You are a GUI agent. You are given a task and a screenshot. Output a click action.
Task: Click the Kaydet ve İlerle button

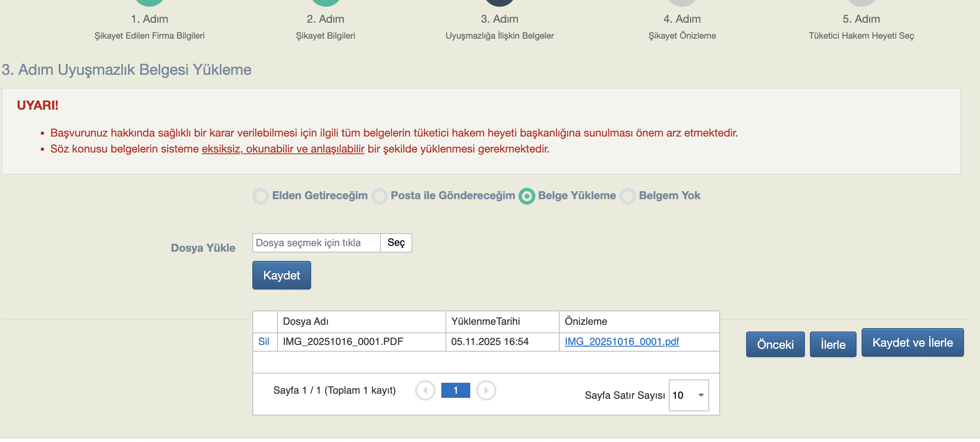point(912,343)
